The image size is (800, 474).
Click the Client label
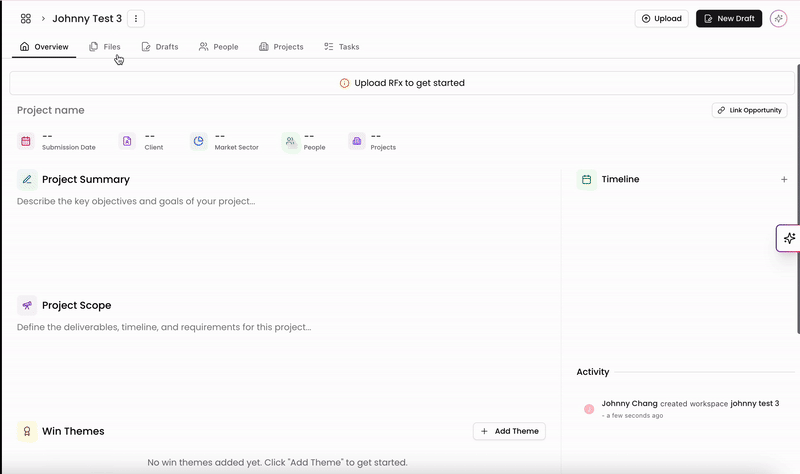click(154, 147)
